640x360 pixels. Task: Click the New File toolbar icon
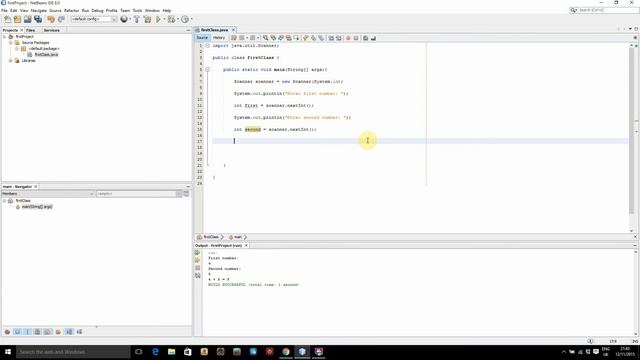tap(7, 19)
